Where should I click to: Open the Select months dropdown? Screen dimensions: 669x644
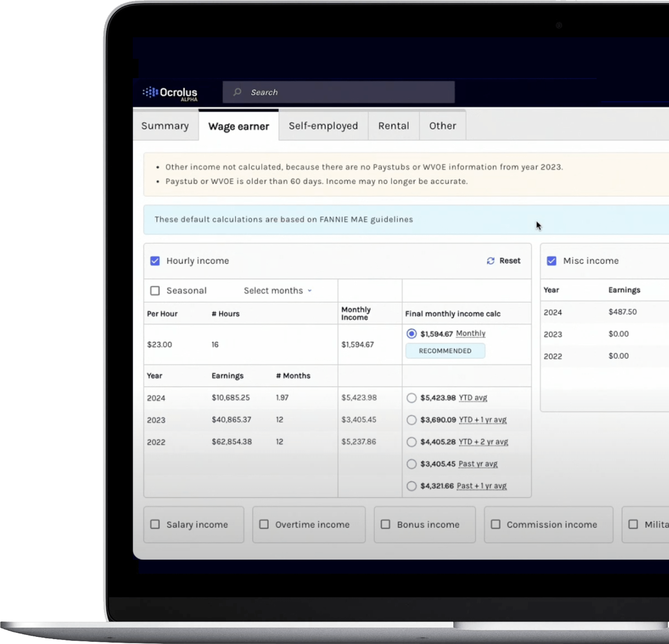click(278, 291)
